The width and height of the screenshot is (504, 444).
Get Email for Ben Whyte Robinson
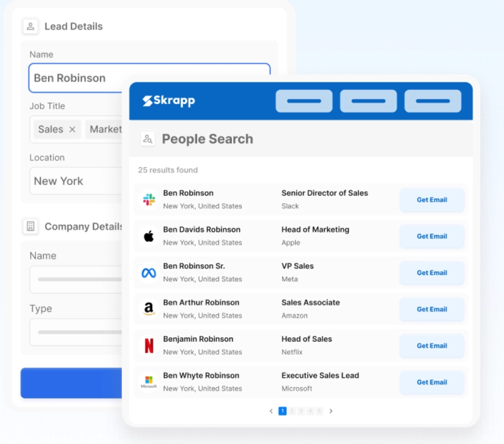[x=432, y=382]
